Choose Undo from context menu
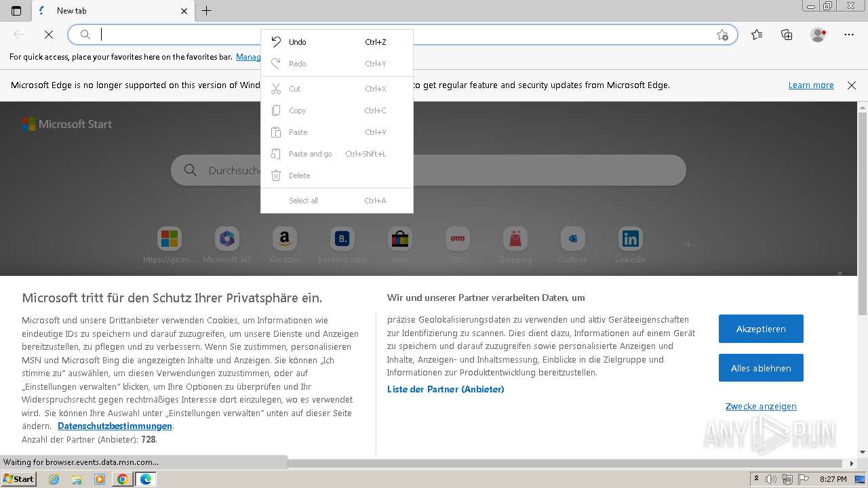 [x=337, y=42]
